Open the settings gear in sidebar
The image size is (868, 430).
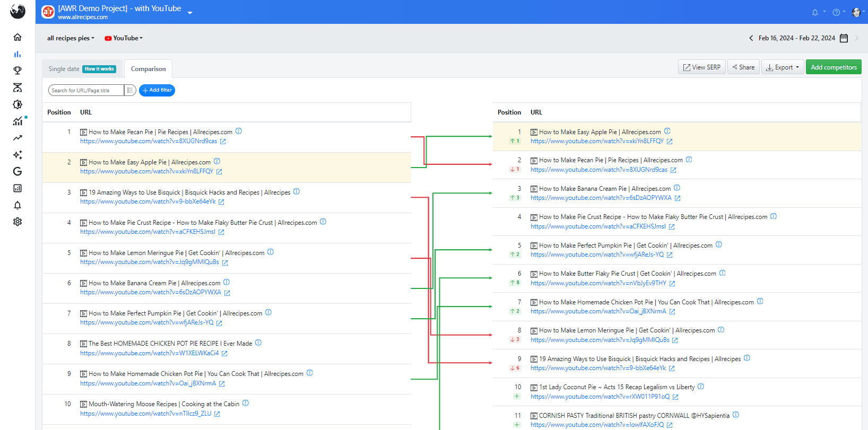pyautogui.click(x=18, y=222)
